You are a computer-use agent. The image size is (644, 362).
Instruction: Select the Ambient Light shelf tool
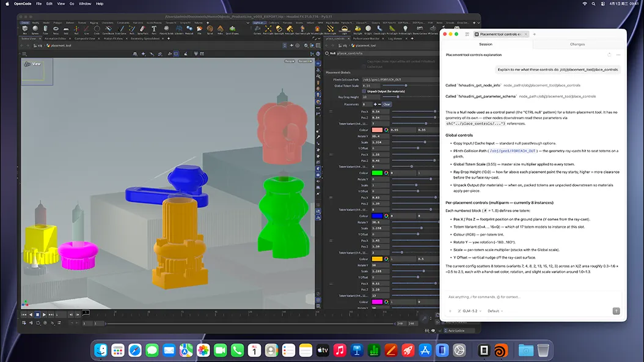[x=405, y=31]
